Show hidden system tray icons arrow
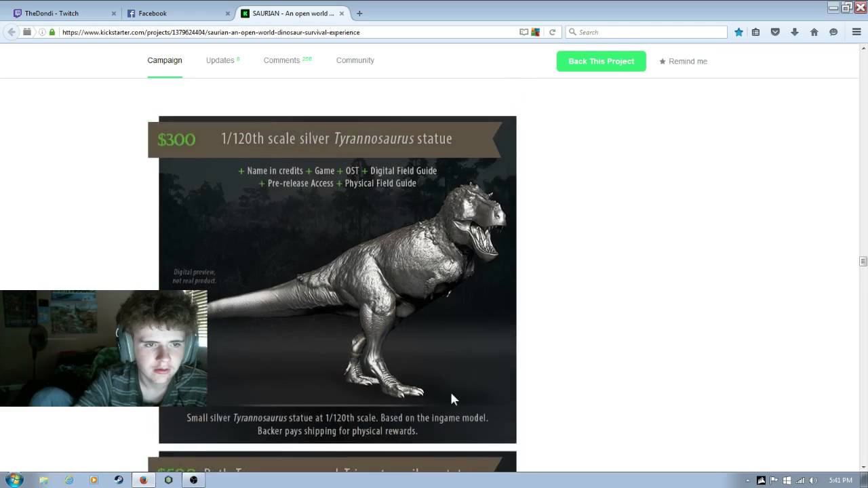This screenshot has width=868, height=488. pyautogui.click(x=748, y=481)
